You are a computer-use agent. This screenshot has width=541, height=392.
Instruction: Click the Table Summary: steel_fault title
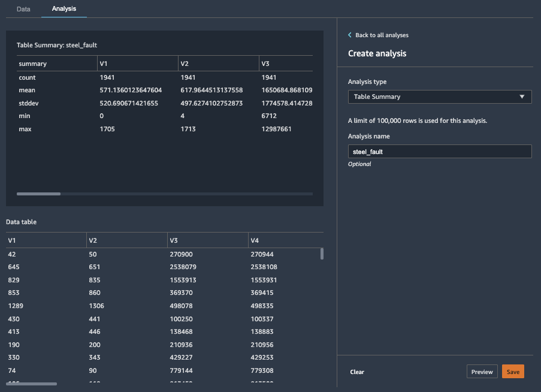(x=56, y=45)
